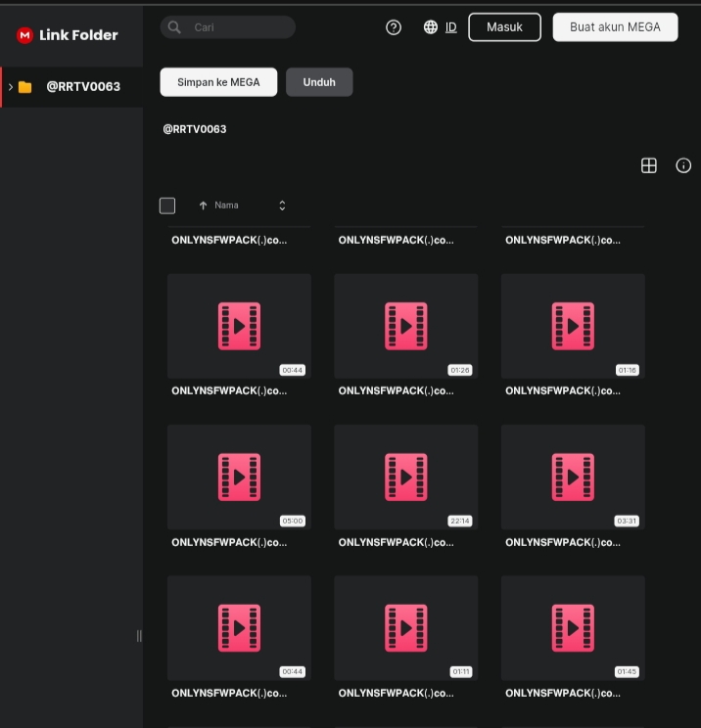Click the Buat akun MEGA button

coord(615,27)
